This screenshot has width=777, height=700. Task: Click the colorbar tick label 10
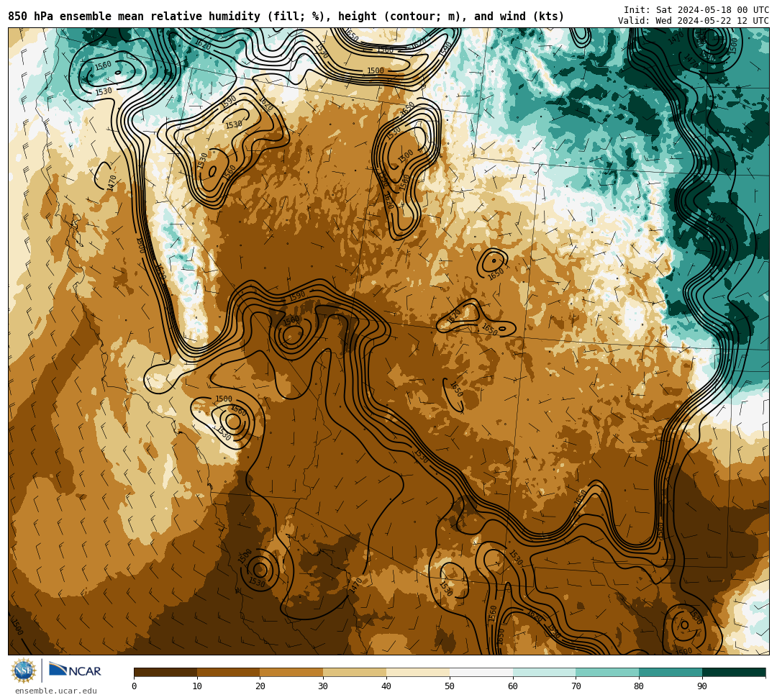point(197,686)
